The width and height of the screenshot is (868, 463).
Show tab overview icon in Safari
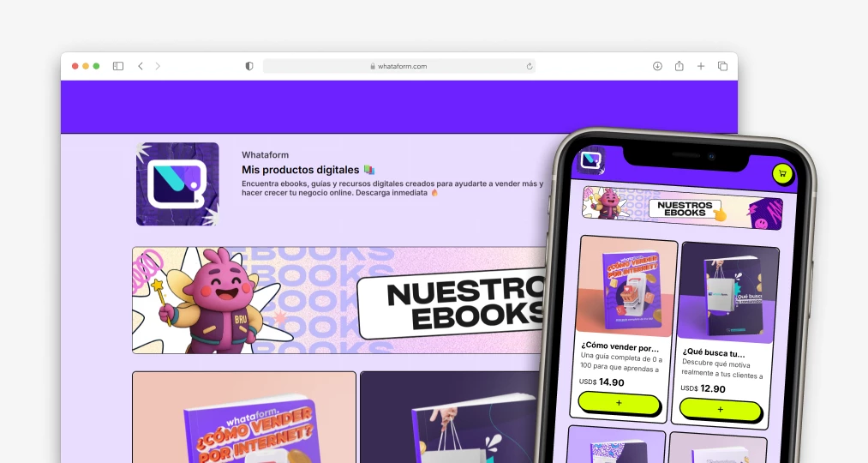(x=722, y=66)
